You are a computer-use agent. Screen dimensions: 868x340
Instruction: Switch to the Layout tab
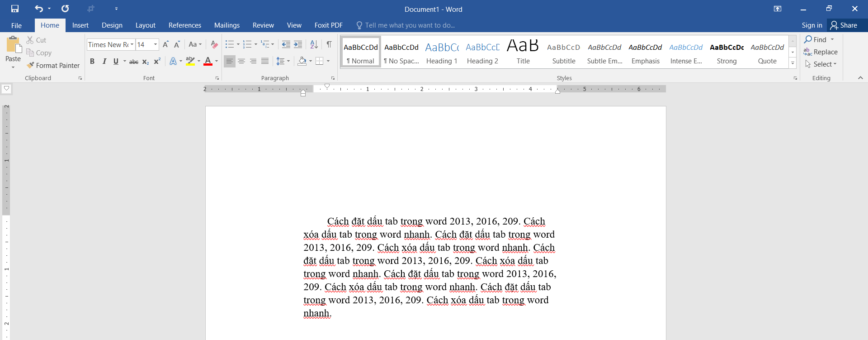pyautogui.click(x=145, y=25)
